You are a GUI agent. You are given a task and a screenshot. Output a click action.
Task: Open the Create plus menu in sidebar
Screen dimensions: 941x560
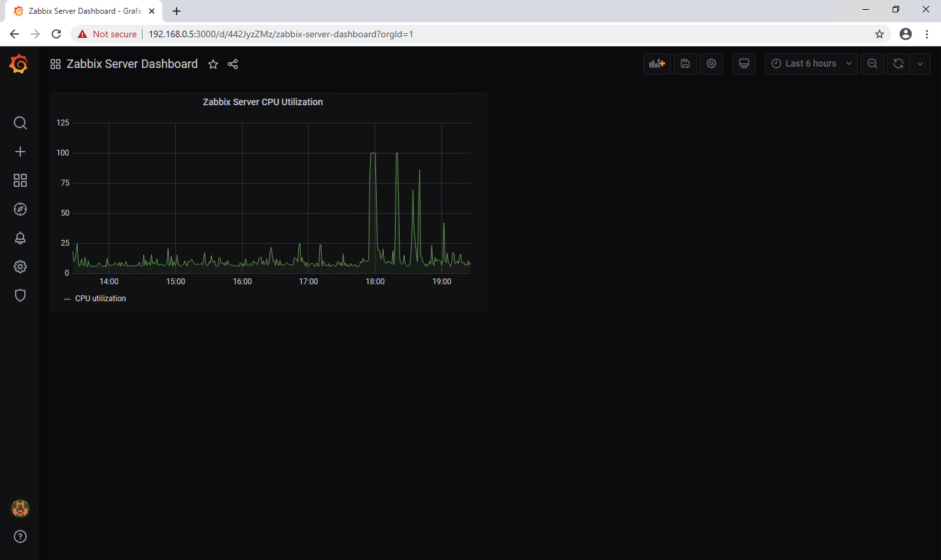[x=20, y=152]
